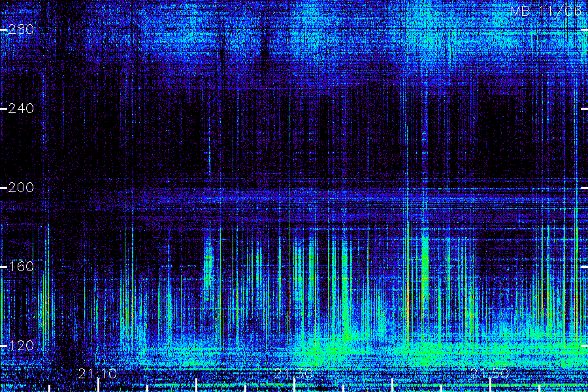
Task: Click the 240 frequency axis label
Action: [x=21, y=108]
